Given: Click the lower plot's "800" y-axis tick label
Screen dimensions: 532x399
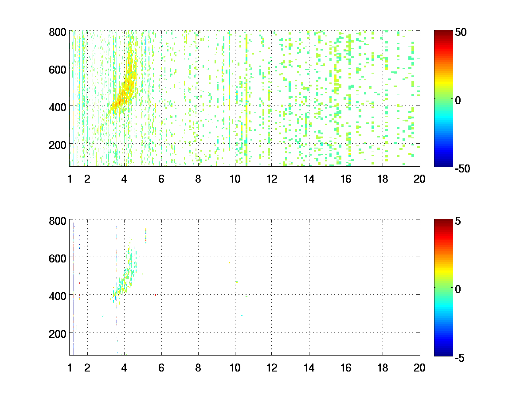Looking at the screenshot, I should click(x=58, y=221).
